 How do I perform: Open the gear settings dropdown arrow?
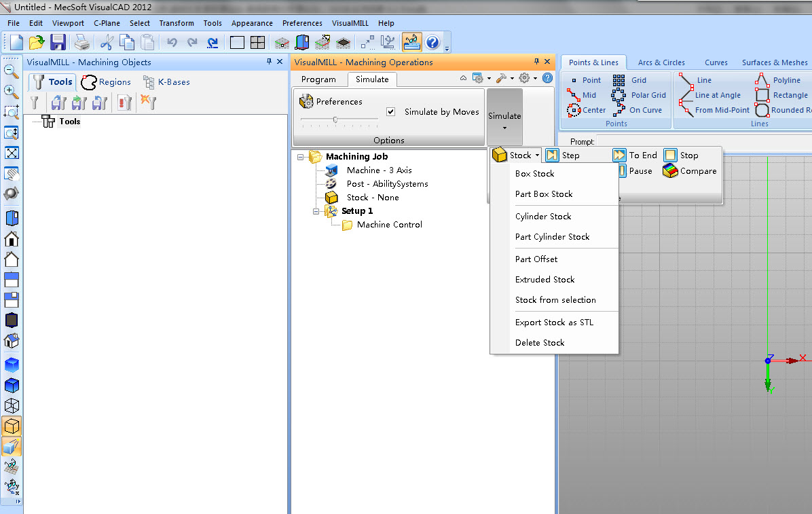[536, 79]
